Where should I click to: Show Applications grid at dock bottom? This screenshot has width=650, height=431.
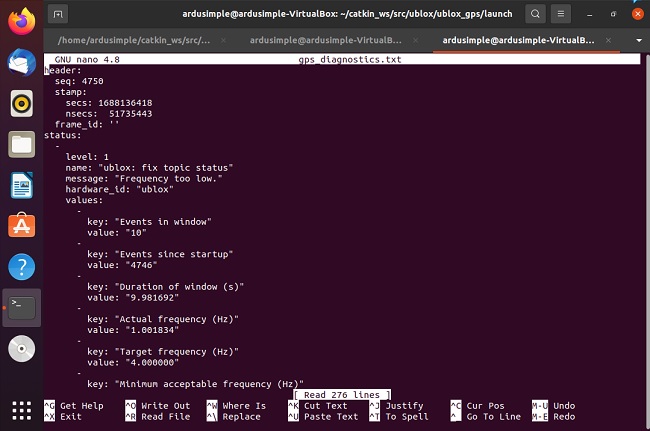point(21,410)
